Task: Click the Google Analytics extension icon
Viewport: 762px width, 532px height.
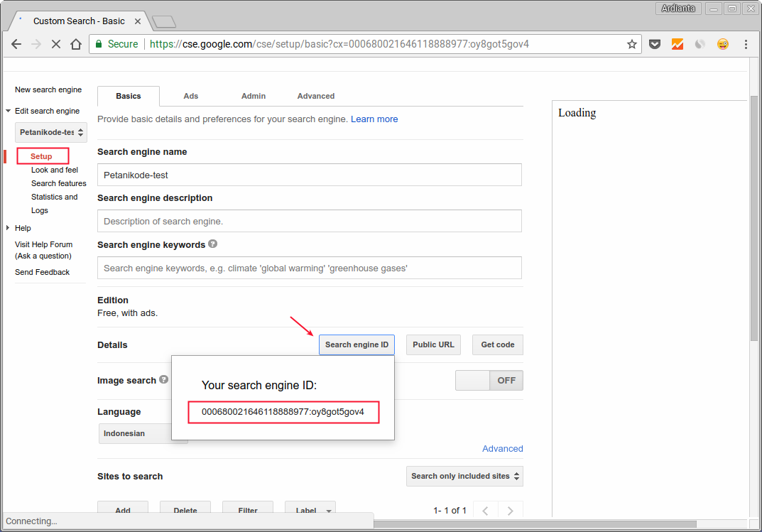Action: coord(677,43)
